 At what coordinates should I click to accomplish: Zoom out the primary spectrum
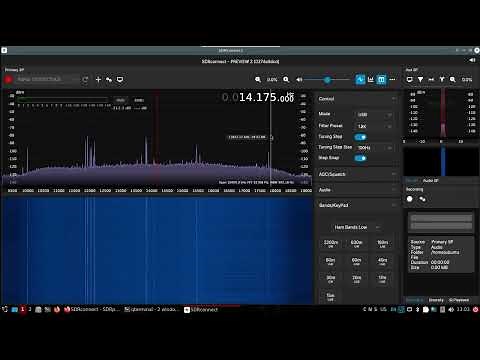tap(258, 79)
